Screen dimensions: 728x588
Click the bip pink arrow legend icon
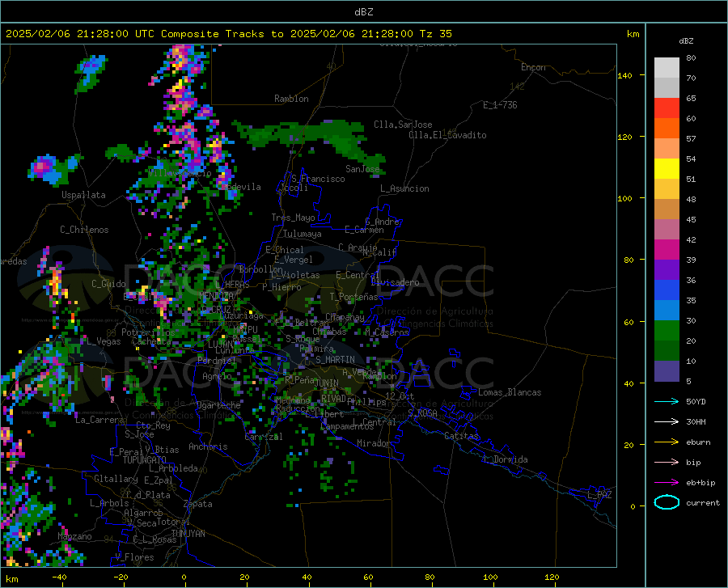pos(667,463)
